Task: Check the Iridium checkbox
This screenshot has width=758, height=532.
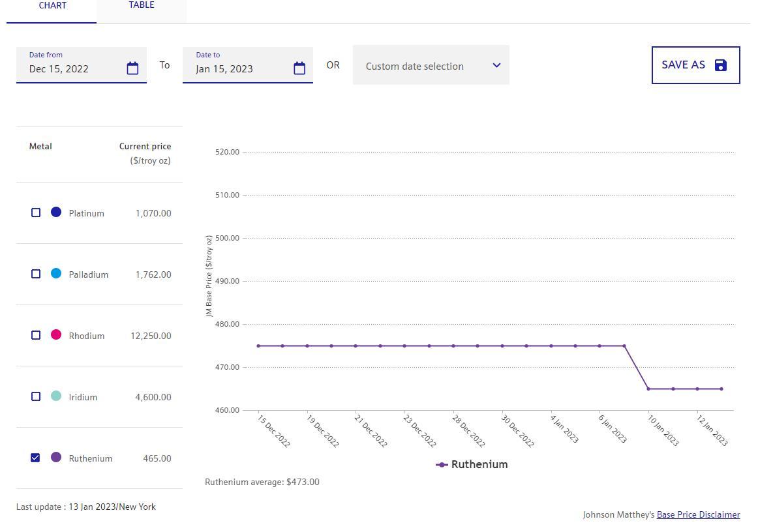Action: pos(36,396)
